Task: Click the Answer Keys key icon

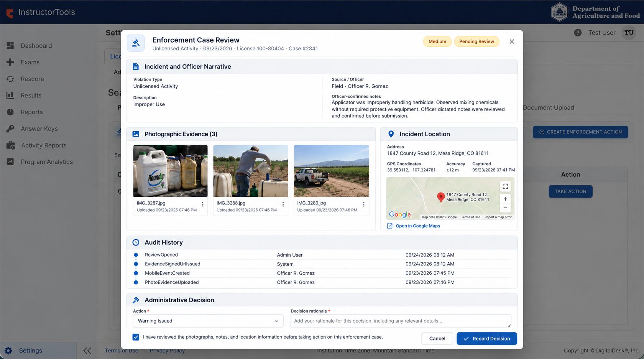Action: click(10, 129)
